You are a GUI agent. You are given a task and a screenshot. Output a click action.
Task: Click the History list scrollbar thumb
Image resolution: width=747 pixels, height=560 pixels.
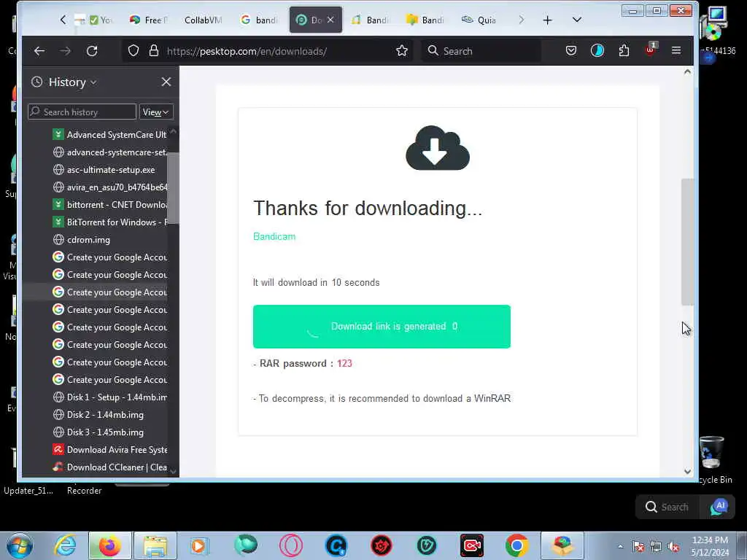pyautogui.click(x=173, y=187)
